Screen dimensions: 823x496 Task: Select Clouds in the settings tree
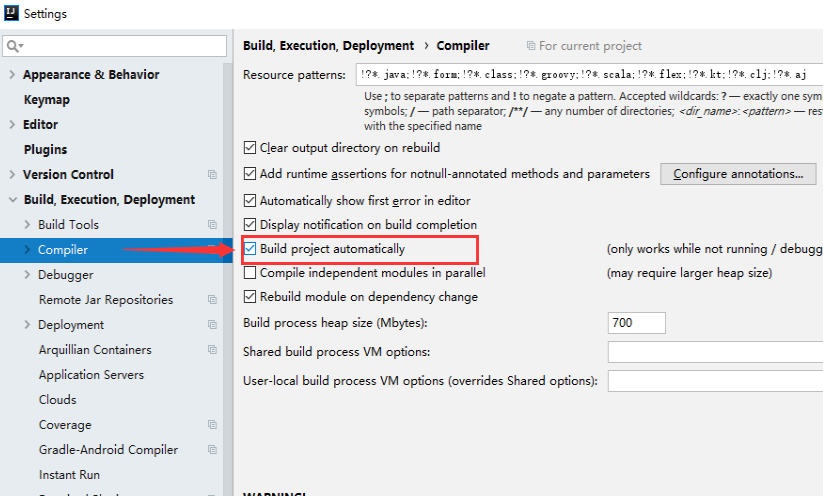(x=57, y=399)
